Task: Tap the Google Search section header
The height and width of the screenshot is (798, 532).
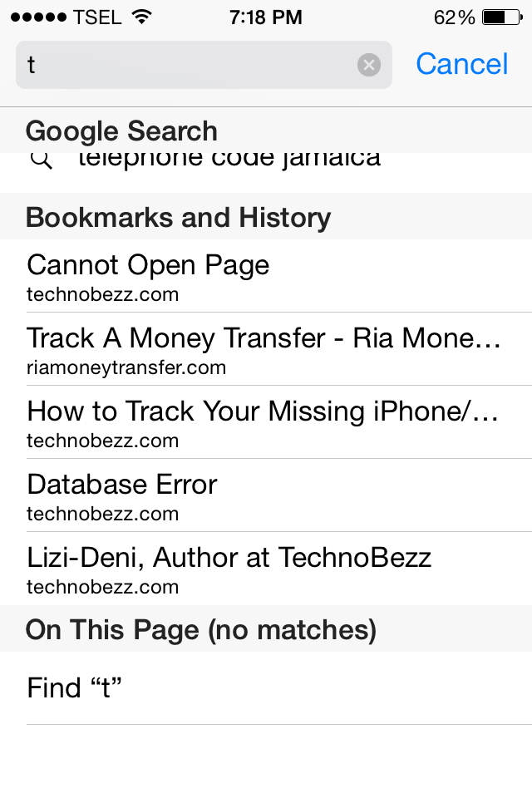Action: click(121, 131)
